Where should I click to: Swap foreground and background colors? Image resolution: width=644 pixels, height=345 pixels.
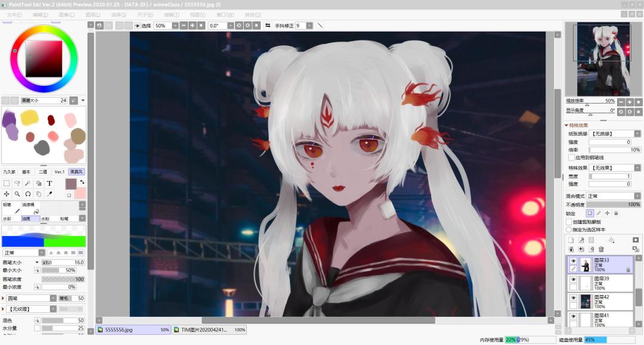coord(82,182)
